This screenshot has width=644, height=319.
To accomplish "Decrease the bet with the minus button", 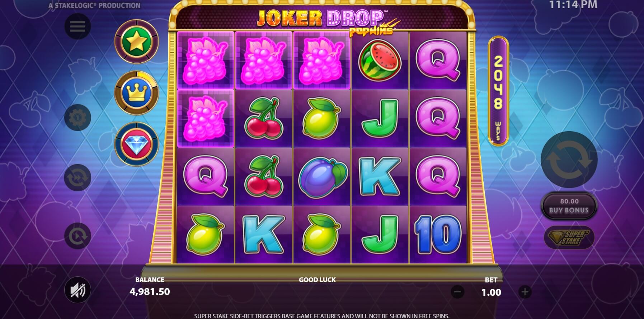I will click(457, 292).
